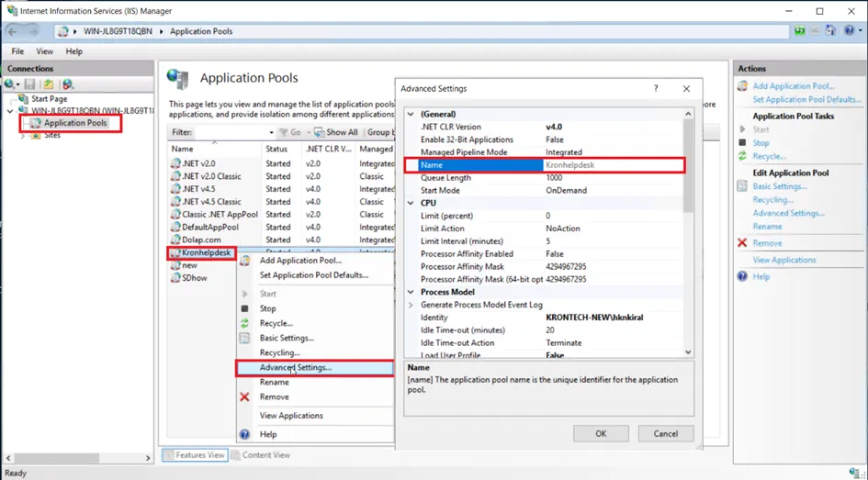Click into the Filter text field

231,133
